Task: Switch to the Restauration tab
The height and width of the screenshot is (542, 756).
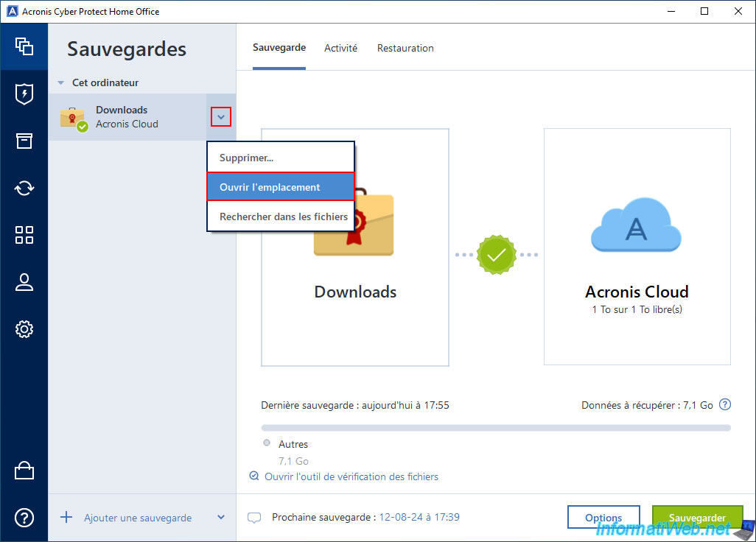Action: pos(405,48)
